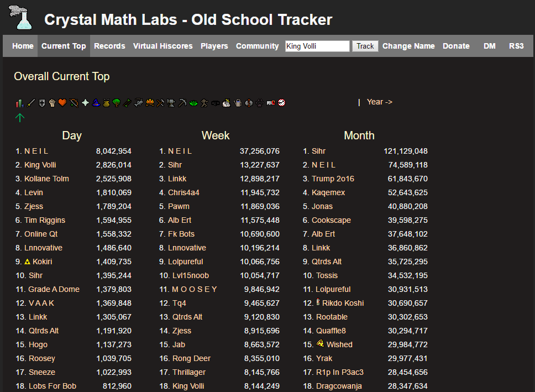Screen dimensions: 535x392
Task: Open Fk Bots player link
Action: pyautogui.click(x=181, y=234)
